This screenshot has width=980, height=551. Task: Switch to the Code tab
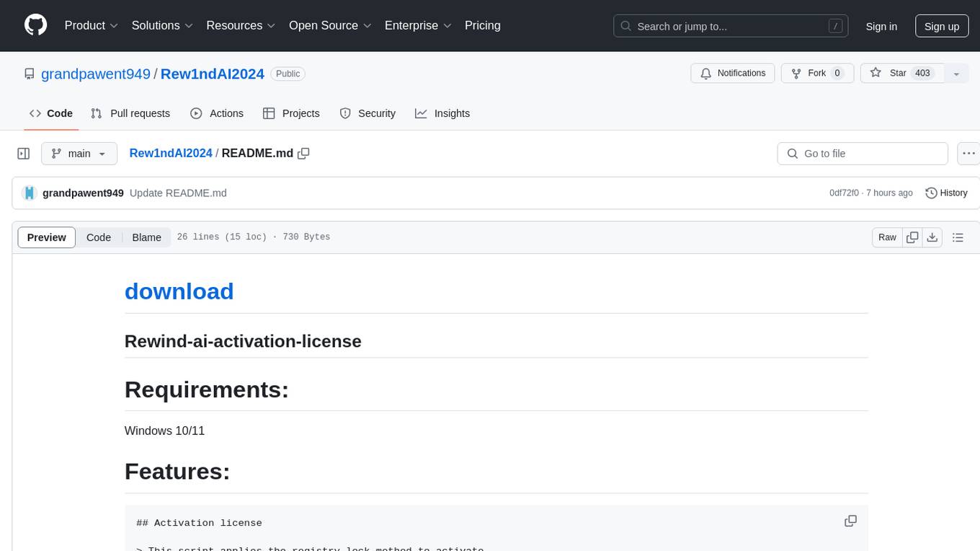pyautogui.click(x=51, y=113)
